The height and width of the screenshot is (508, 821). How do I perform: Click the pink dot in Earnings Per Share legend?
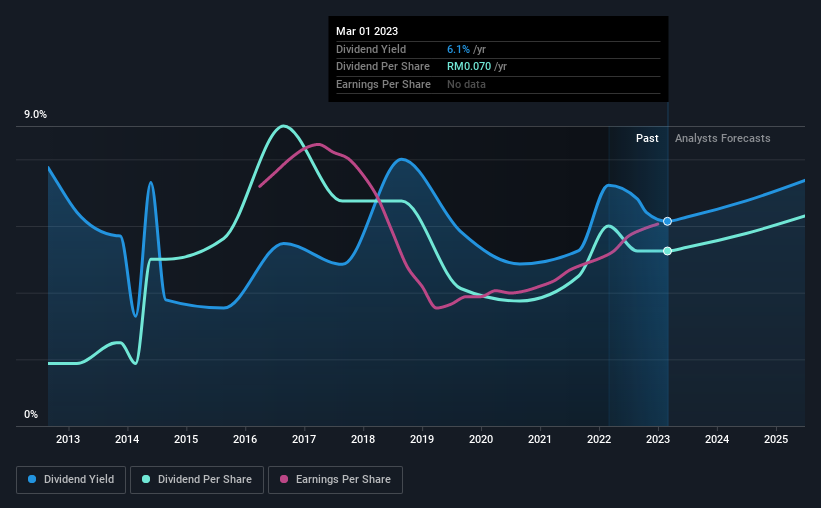[284, 479]
